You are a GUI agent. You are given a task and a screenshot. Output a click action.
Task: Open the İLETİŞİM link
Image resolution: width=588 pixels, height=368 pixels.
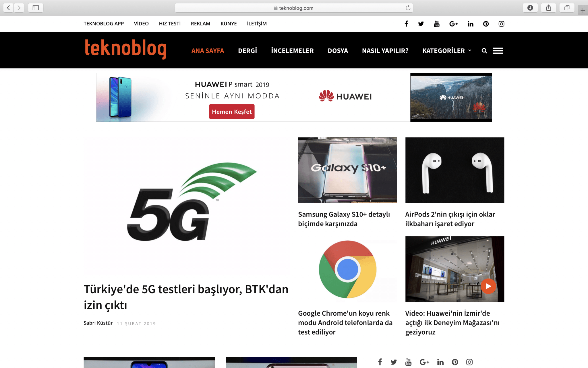257,24
